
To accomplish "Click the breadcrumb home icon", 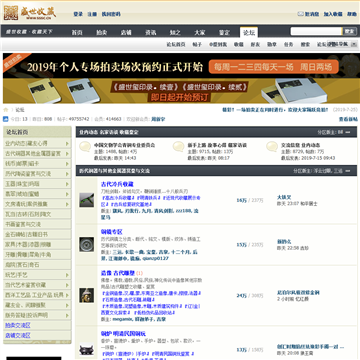I will pyautogui.click(x=6, y=110).
